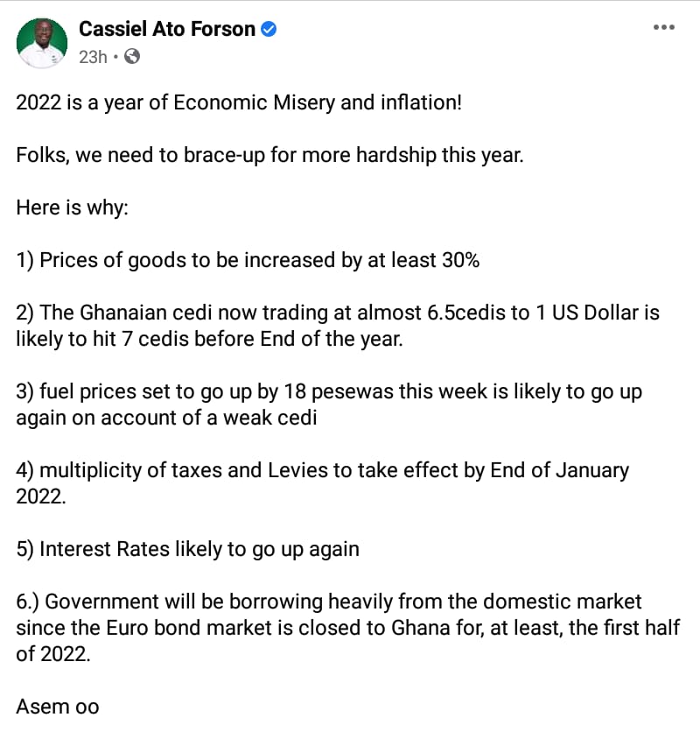This screenshot has width=700, height=732.
Task: Click point 4 about multiplicity of taxes
Action: [322, 470]
